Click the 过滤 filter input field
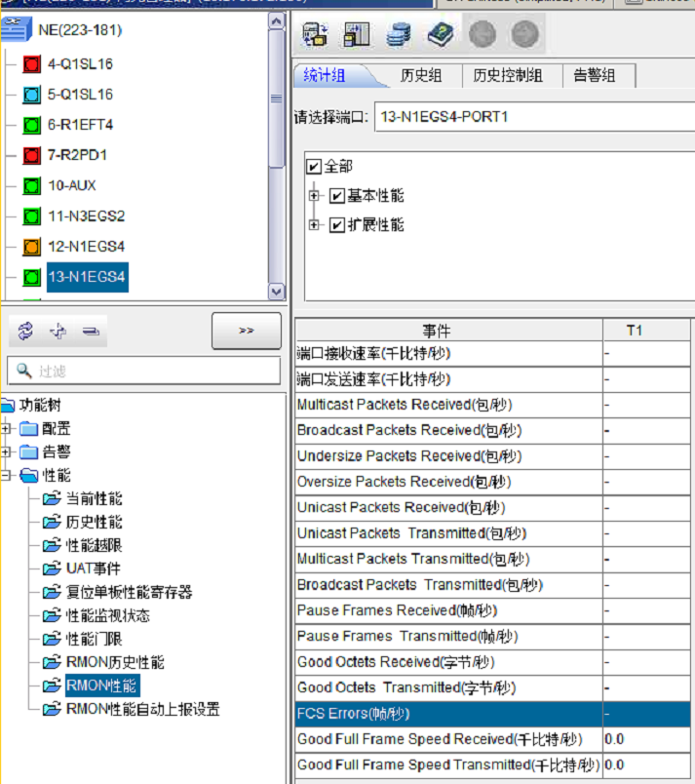Screen dimensions: 695x784 coord(144,371)
